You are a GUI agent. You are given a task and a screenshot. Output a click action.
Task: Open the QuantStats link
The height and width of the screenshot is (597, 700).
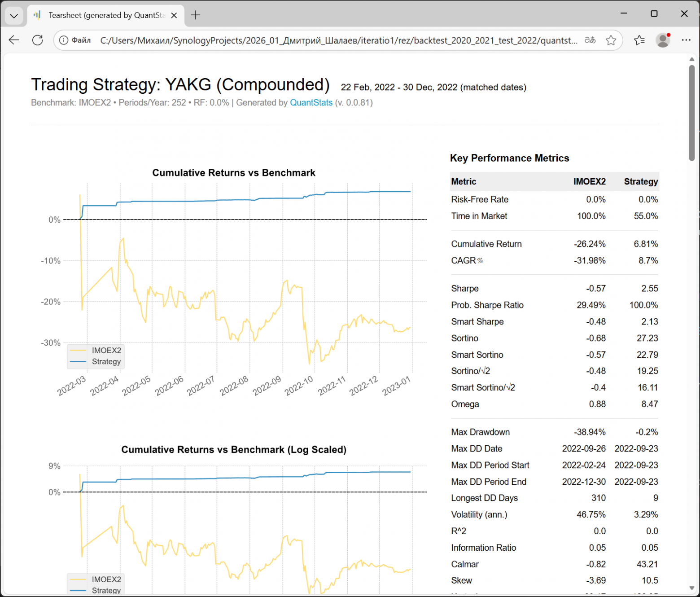tap(311, 102)
